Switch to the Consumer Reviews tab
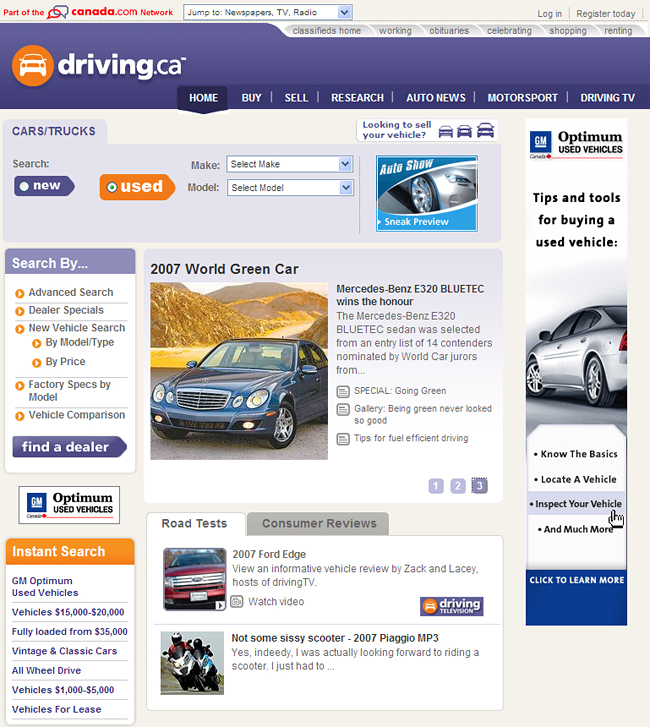The height and width of the screenshot is (727, 650). coord(319,524)
